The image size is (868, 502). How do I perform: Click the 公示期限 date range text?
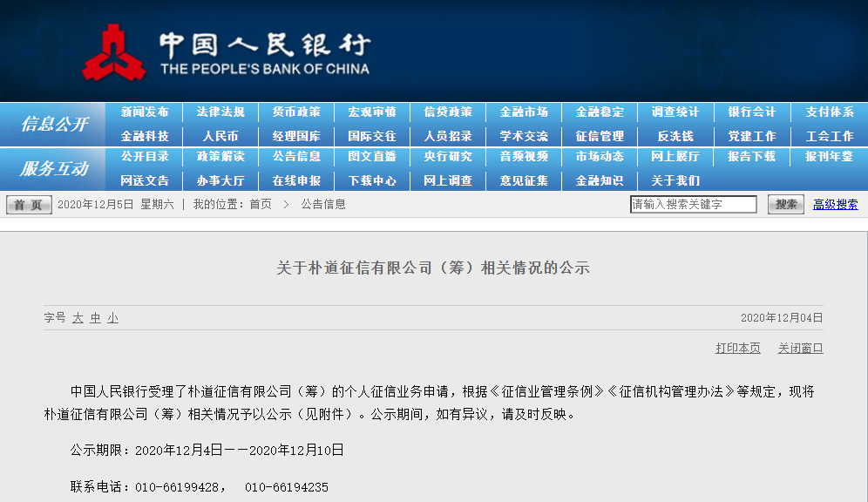tap(207, 450)
